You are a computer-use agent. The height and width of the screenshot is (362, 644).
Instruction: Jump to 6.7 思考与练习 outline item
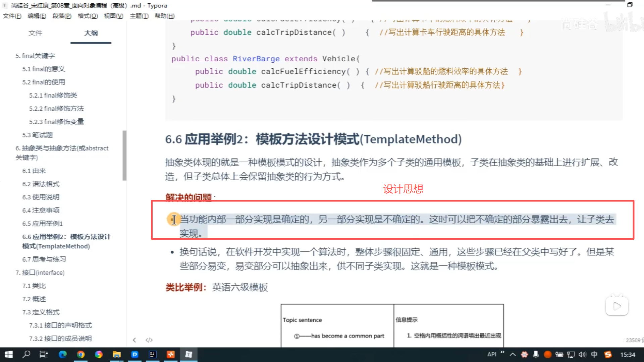44,259
